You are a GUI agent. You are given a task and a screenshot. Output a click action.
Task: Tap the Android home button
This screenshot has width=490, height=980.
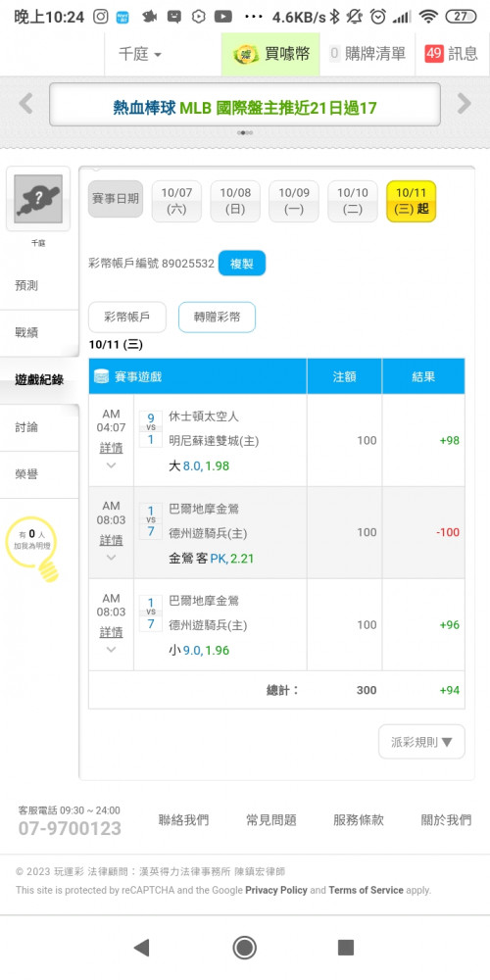(x=244, y=948)
